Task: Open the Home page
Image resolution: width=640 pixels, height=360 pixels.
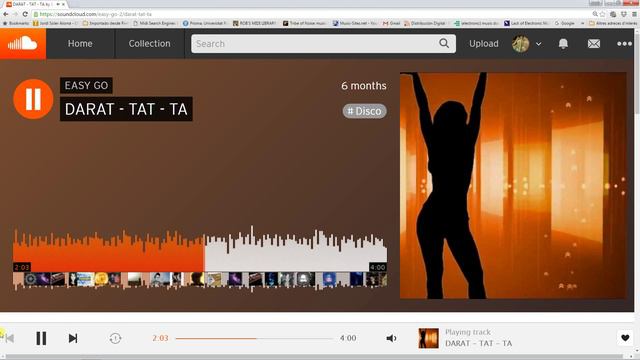Action: 80,44
